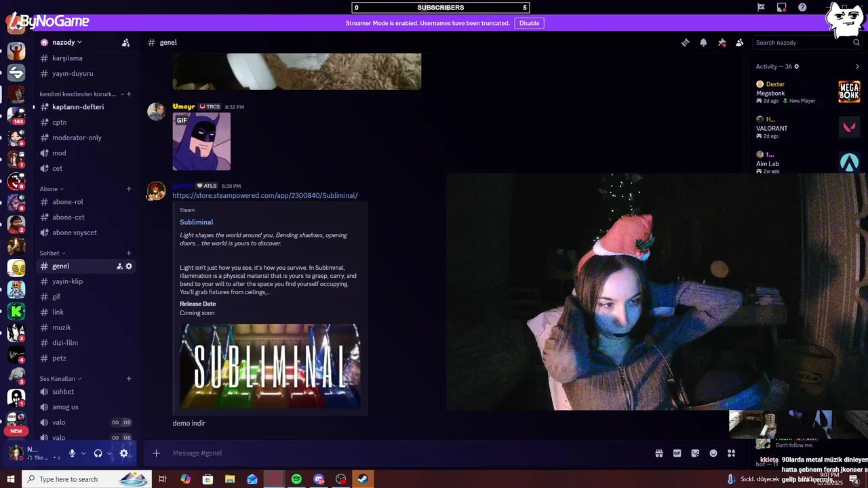Open notification settings bell icon
Viewport: 868px width, 488px height.
703,43
